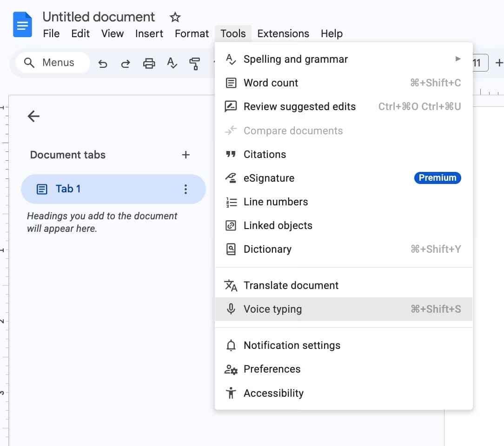Add a new document tab with plus

pyautogui.click(x=186, y=155)
